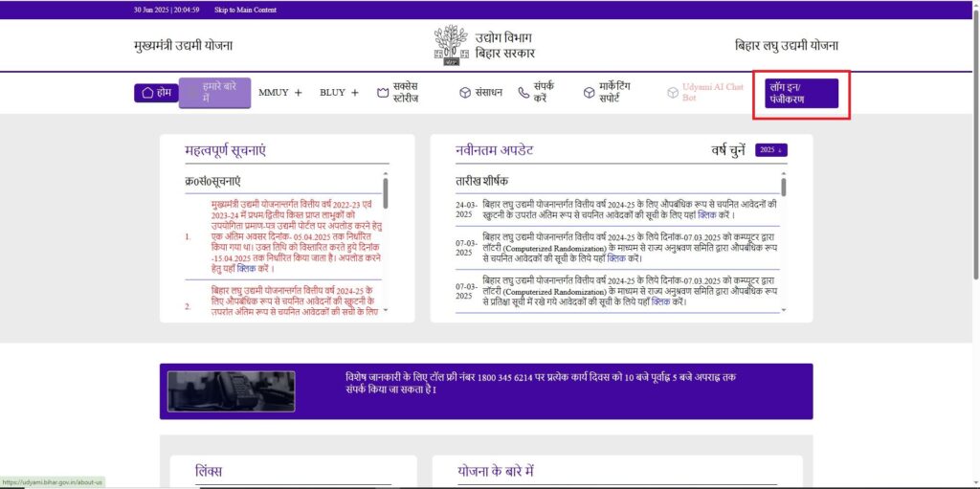Viewport: 980px width, 489px height.
Task: Open सक्सेस स्टोरीज menu item
Action: 397,93
